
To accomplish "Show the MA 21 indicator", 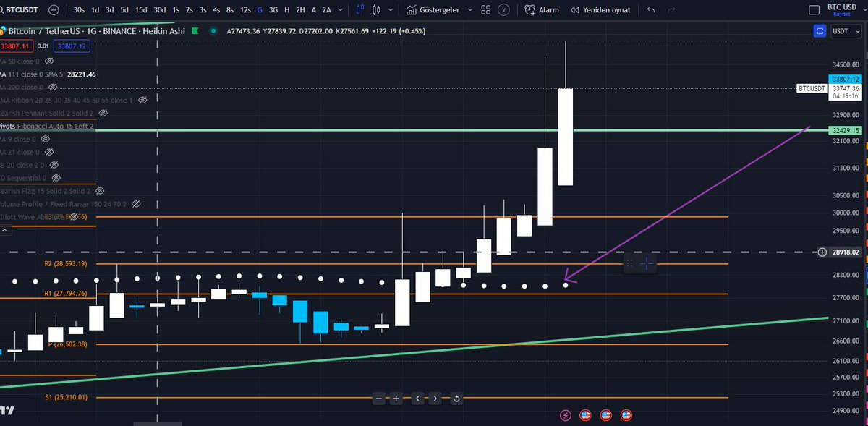I will [48, 152].
